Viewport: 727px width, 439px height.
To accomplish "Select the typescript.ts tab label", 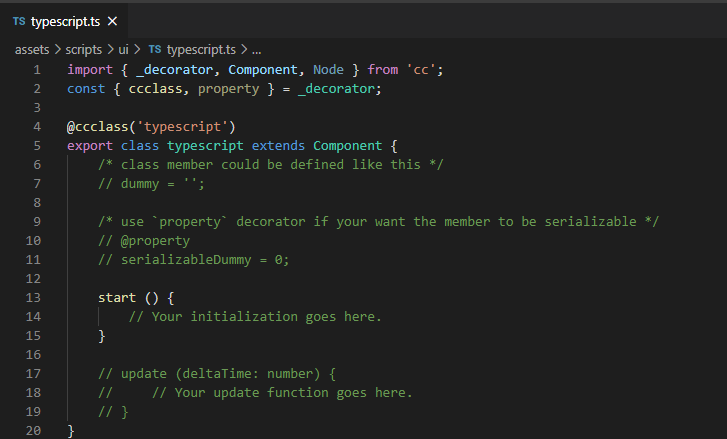I will pyautogui.click(x=66, y=21).
